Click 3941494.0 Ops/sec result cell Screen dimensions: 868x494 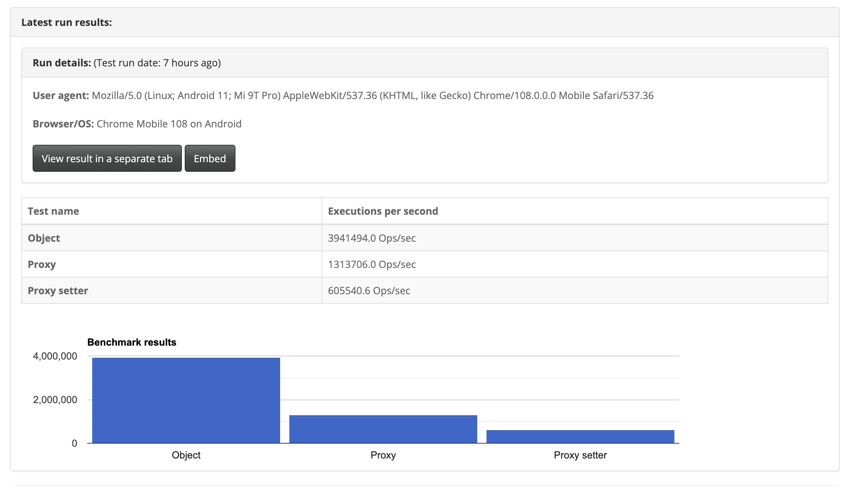pyautogui.click(x=372, y=238)
